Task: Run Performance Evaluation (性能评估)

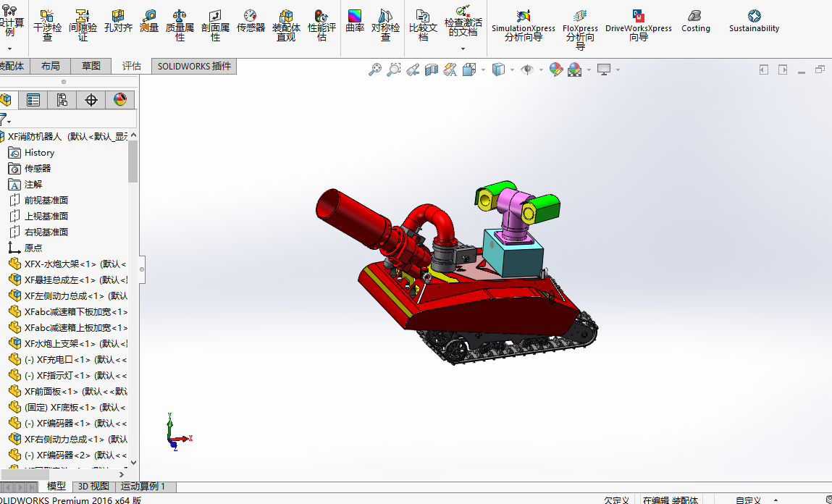Action: coord(322,25)
